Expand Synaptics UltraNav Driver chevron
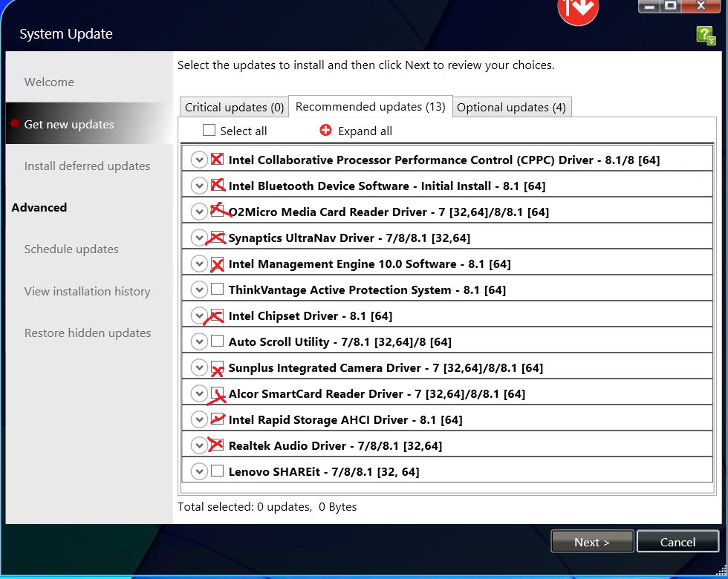The height and width of the screenshot is (579, 728). (x=199, y=238)
